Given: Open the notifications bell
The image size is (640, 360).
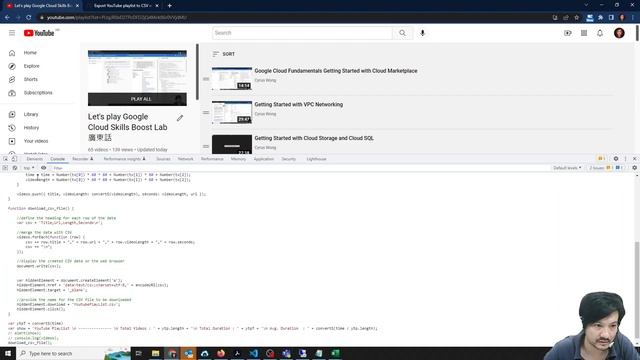Looking at the screenshot, I should click(x=600, y=33).
